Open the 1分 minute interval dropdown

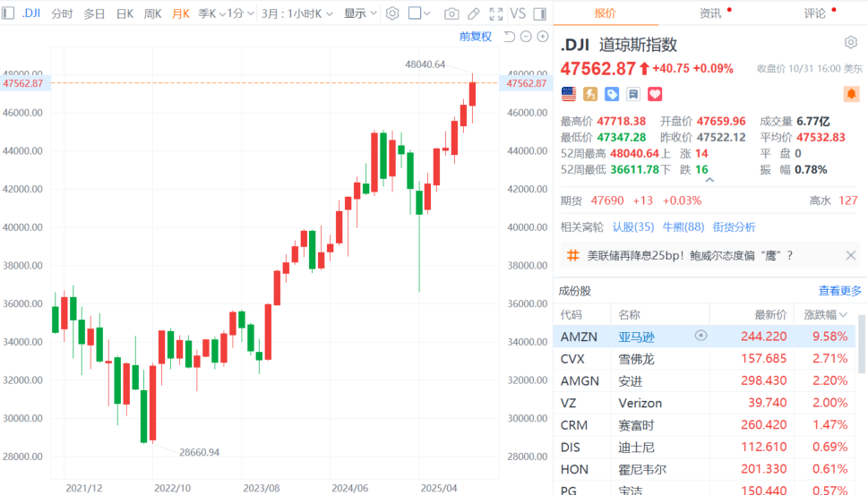[240, 13]
